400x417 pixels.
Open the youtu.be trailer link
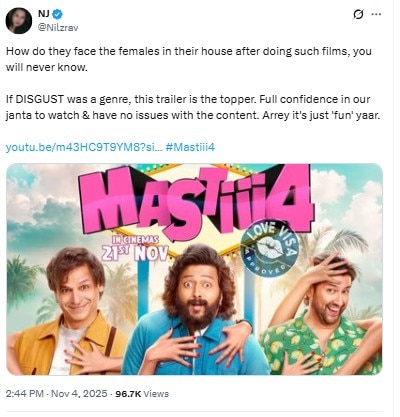(84, 147)
